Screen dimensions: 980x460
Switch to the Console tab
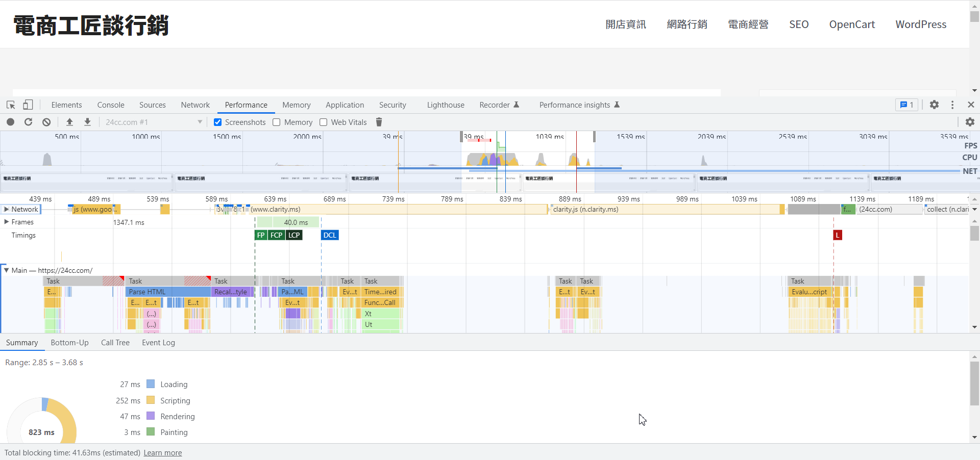pyautogui.click(x=111, y=105)
